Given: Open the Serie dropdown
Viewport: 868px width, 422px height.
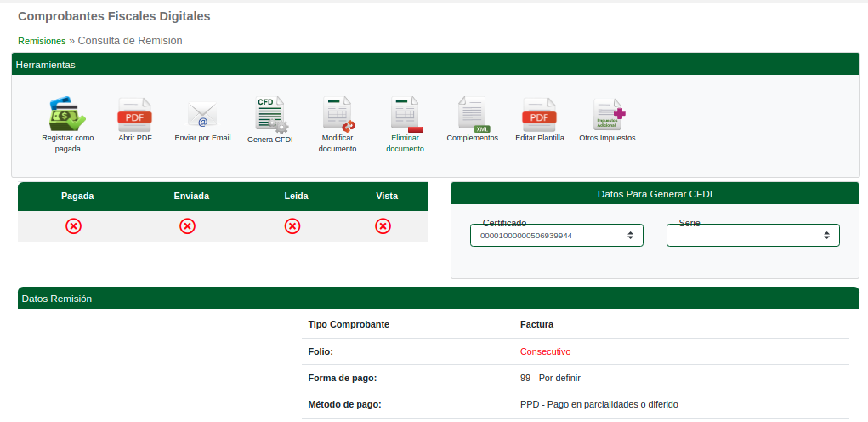Looking at the screenshot, I should [752, 236].
